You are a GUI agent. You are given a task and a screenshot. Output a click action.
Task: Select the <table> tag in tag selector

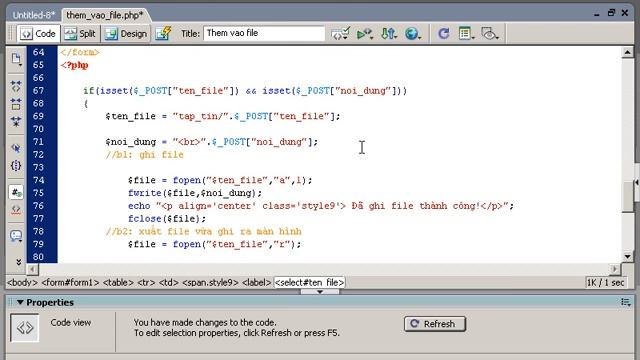[x=118, y=282]
